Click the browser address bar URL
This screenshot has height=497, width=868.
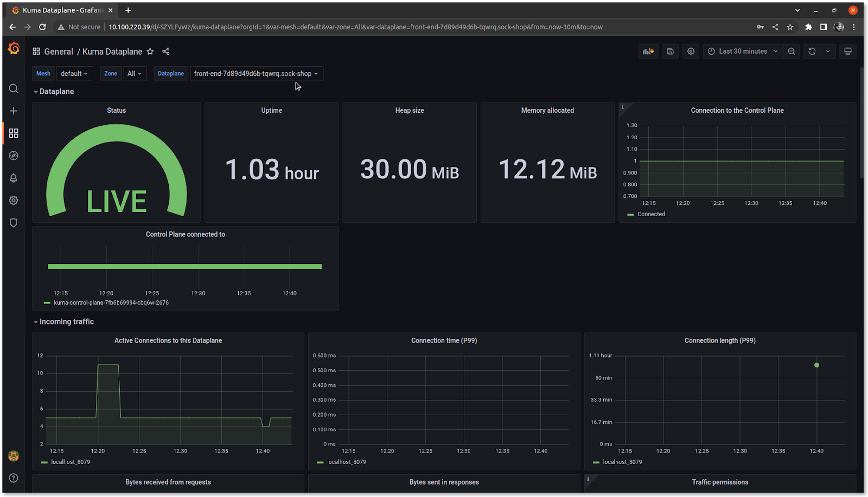pos(355,27)
